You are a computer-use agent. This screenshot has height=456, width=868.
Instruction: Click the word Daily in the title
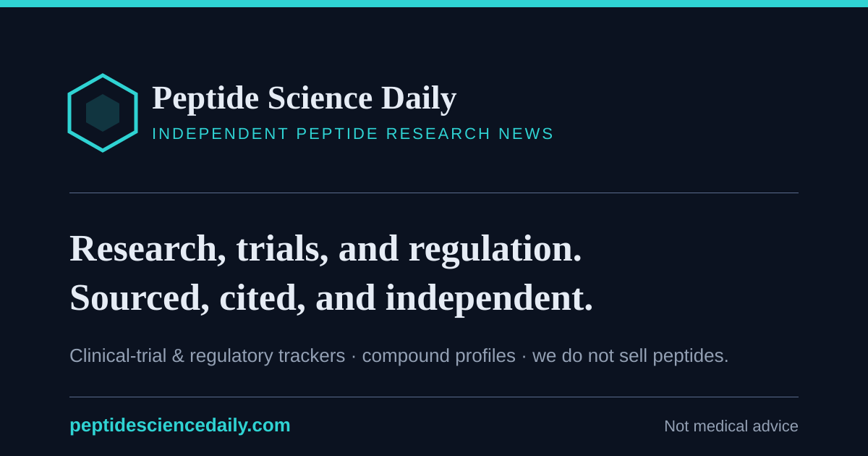click(x=419, y=99)
